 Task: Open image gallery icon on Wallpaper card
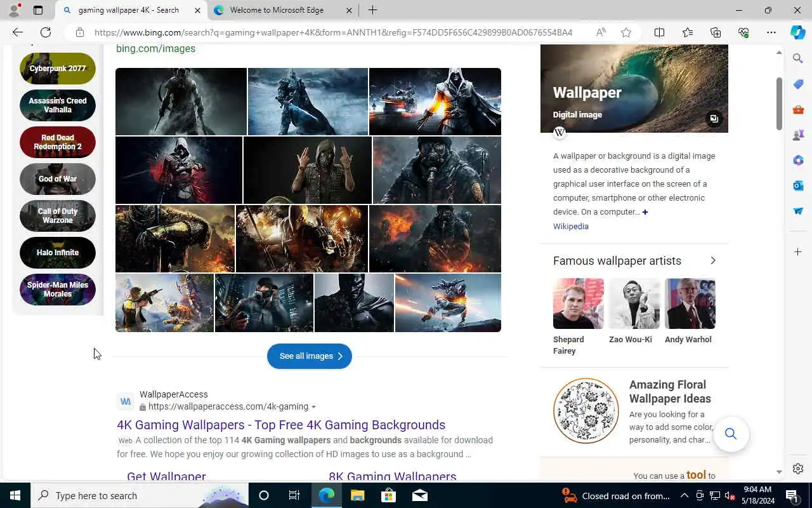coord(714,119)
